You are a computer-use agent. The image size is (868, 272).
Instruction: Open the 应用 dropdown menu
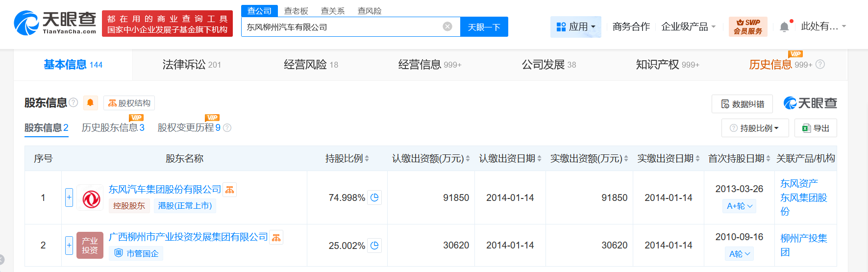pos(576,26)
